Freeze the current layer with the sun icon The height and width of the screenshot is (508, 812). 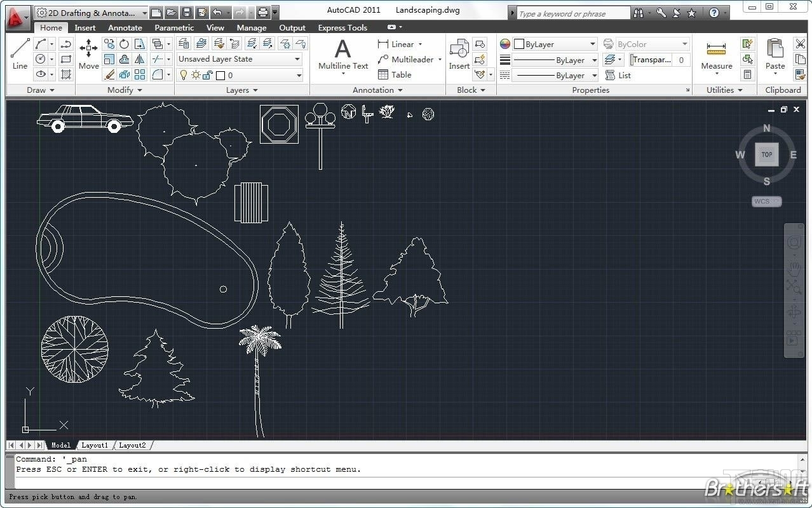tap(195, 74)
